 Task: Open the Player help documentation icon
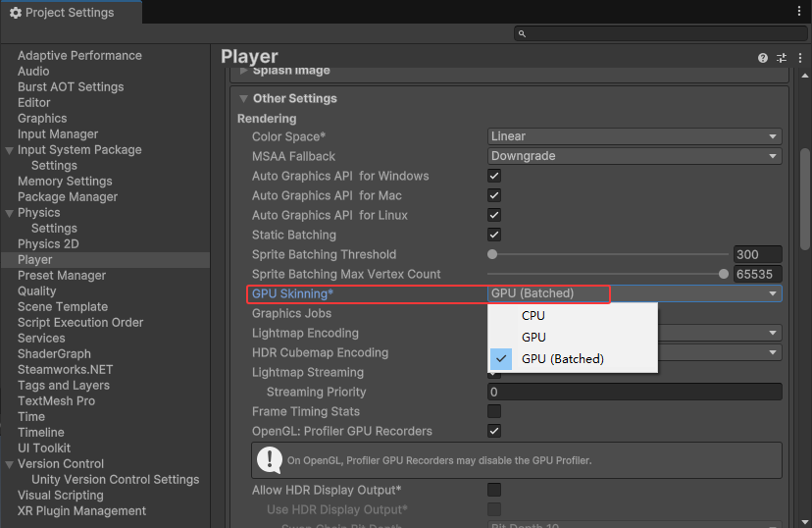click(x=763, y=58)
